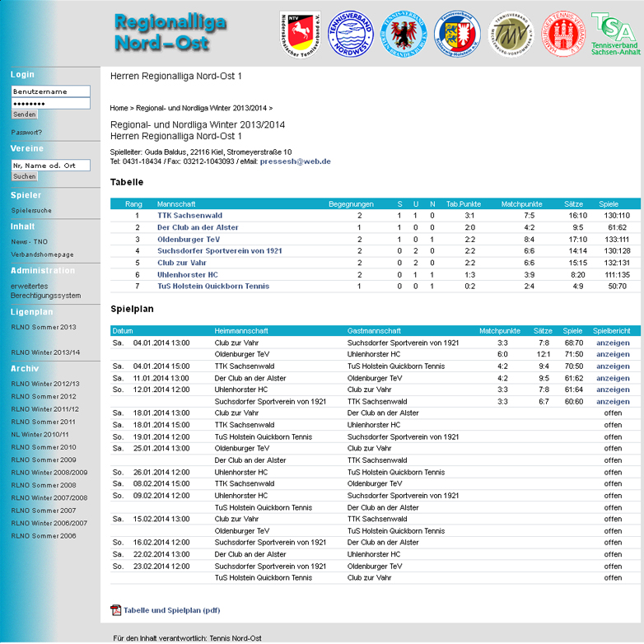Open archive RLNO Sommer 2006
Image resolution: width=644 pixels, height=644 pixels.
pos(44,536)
